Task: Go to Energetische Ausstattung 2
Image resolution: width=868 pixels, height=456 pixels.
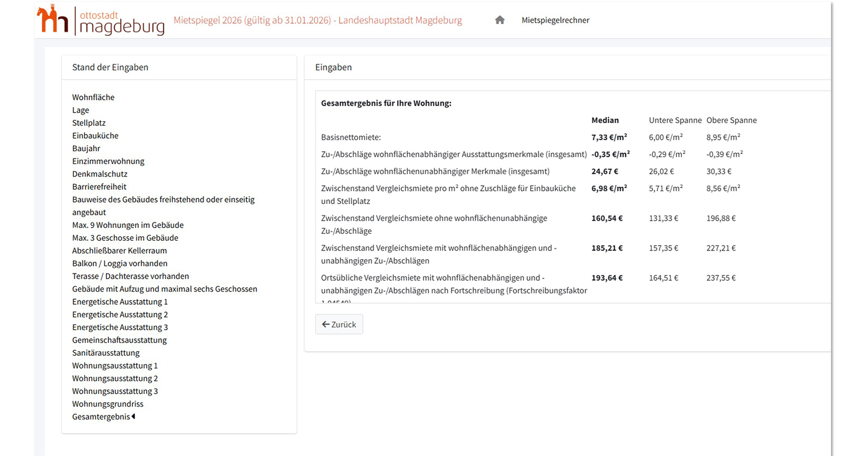Action: [x=120, y=314]
